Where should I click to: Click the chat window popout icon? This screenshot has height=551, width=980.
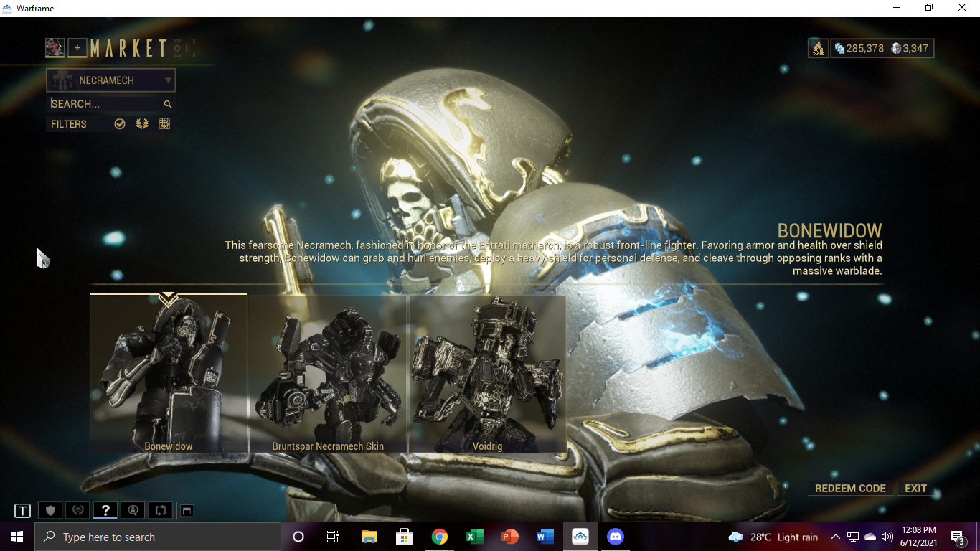187,511
